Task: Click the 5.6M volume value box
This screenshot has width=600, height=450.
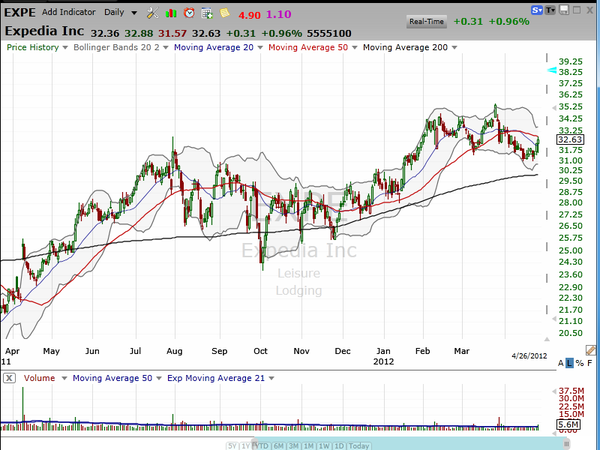Action: (568, 424)
